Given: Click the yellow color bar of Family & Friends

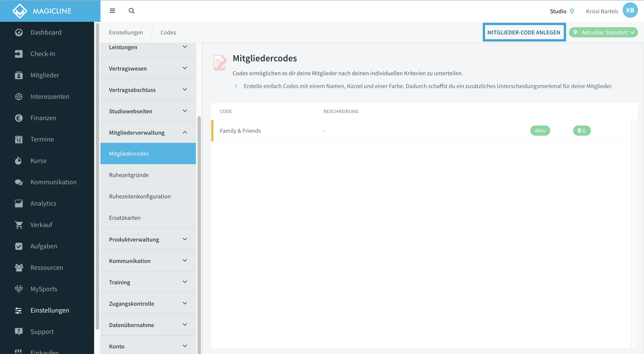Looking at the screenshot, I should click(212, 131).
